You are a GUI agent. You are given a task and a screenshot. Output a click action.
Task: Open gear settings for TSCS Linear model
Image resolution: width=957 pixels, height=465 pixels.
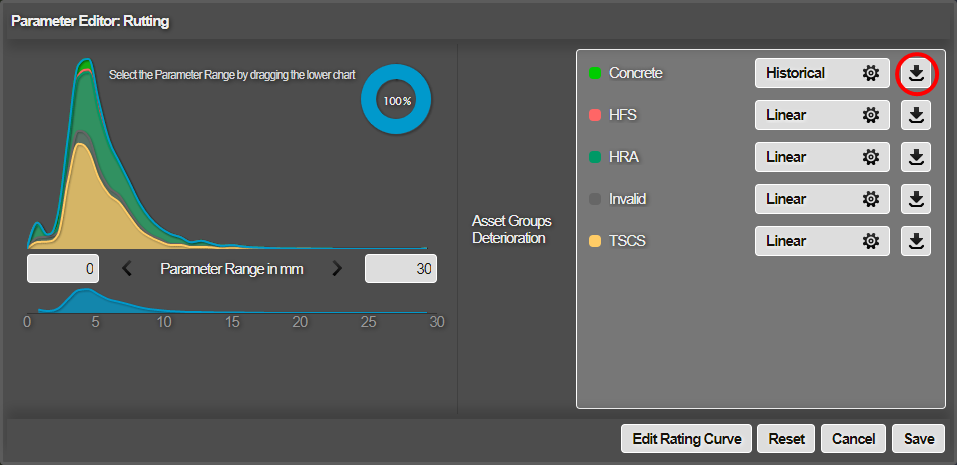871,241
